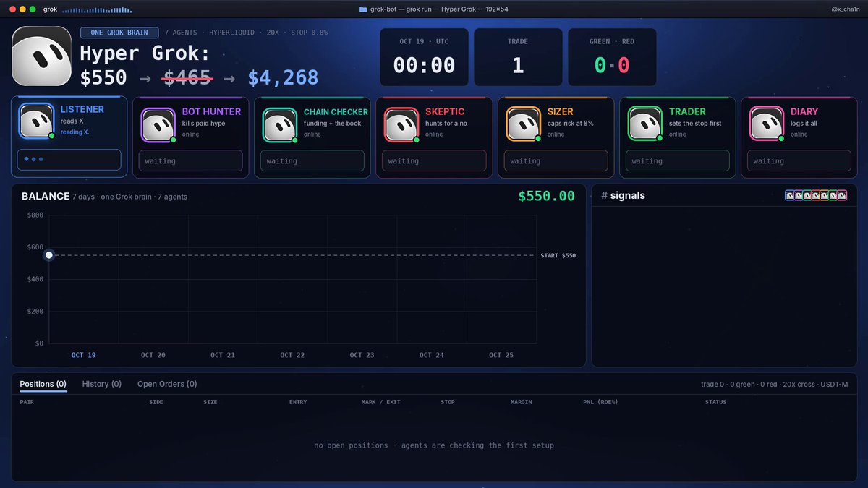This screenshot has width=868, height=488.
Task: Click the folder icon in window title
Action: point(362,9)
